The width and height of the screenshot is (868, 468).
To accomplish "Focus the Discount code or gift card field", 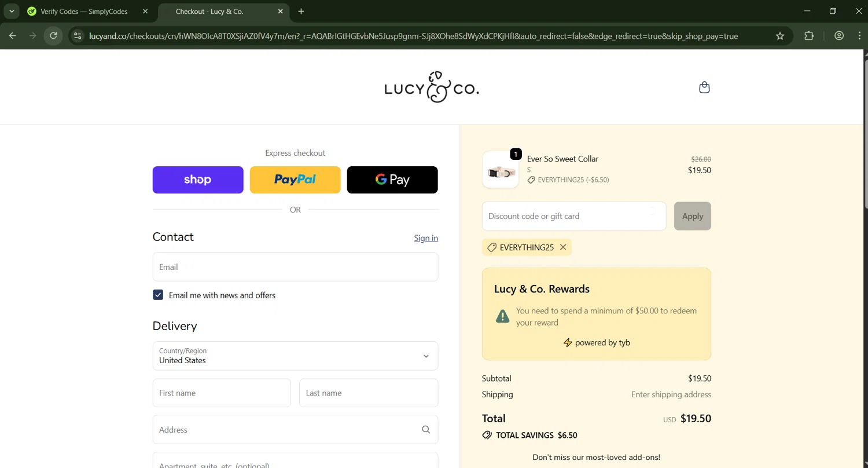I will click(574, 216).
